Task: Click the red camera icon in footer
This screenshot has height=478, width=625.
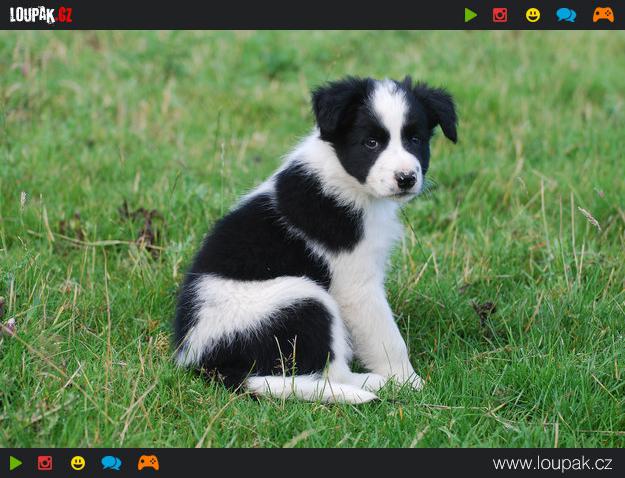Action: (x=45, y=463)
